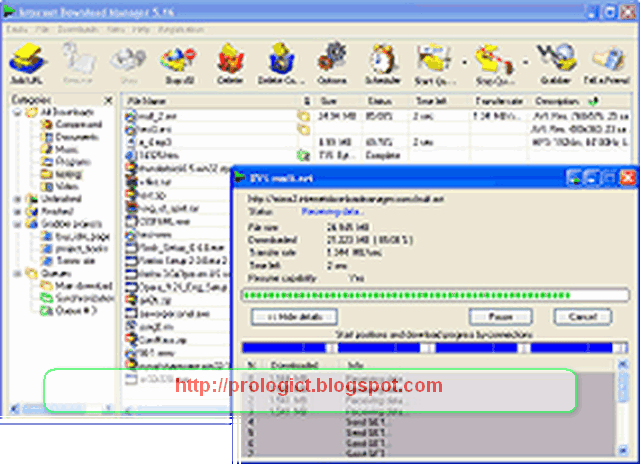The height and width of the screenshot is (464, 640).
Task: Click the Start Queue toolbar icon
Action: (x=434, y=64)
